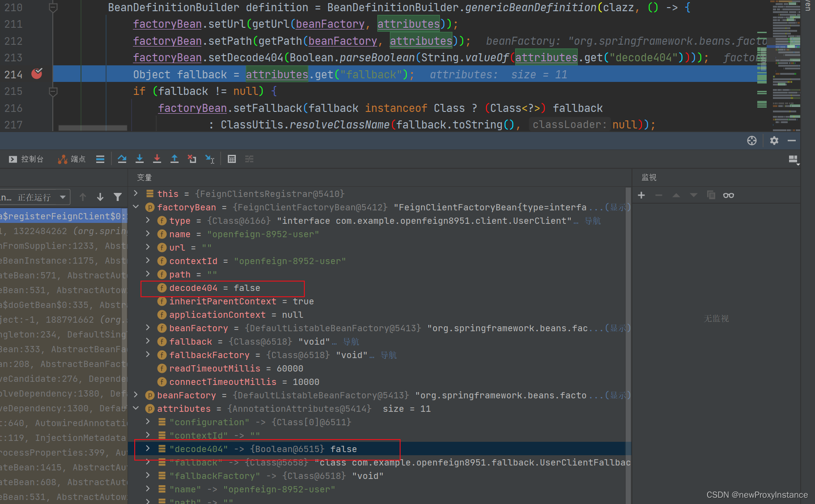Expand the 'name' field node
Viewport: 815px width, 504px height.
[x=148, y=234]
